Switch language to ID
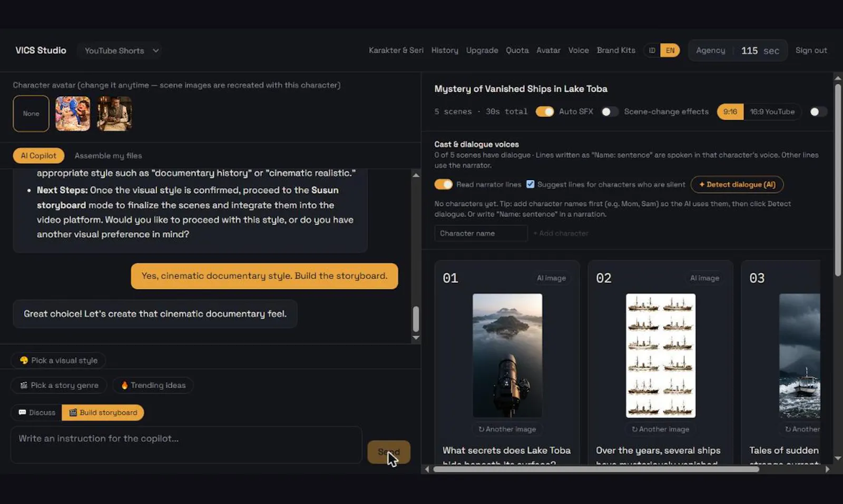Viewport: 843px width, 504px height. coord(652,51)
